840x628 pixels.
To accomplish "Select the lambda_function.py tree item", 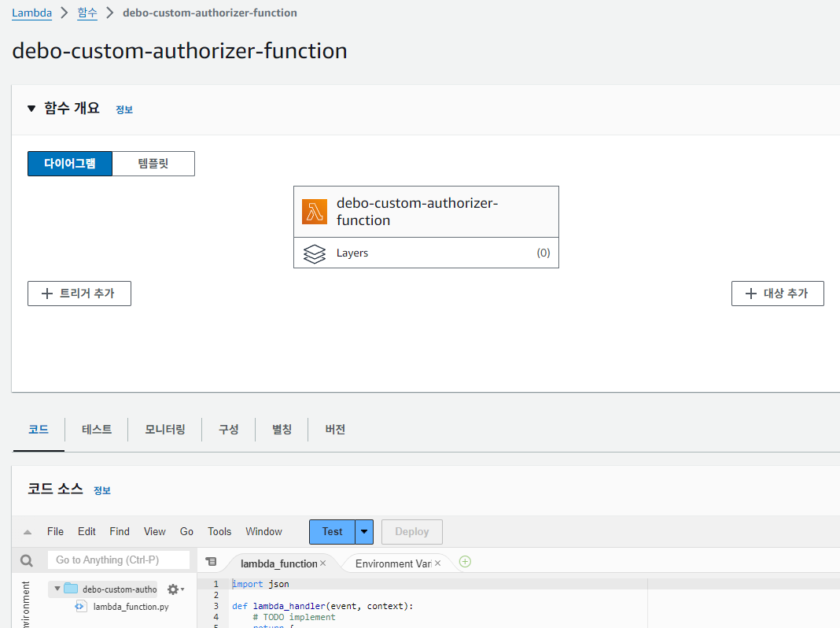I will point(131,607).
